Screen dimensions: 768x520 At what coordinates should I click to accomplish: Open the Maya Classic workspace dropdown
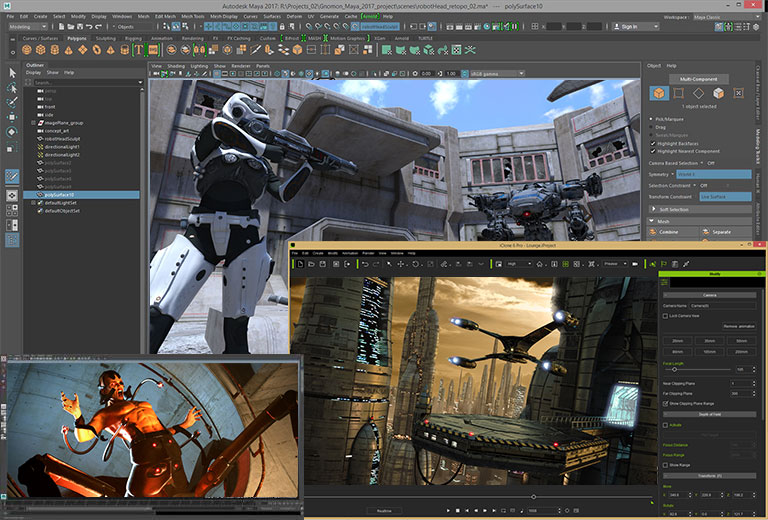pyautogui.click(x=726, y=17)
